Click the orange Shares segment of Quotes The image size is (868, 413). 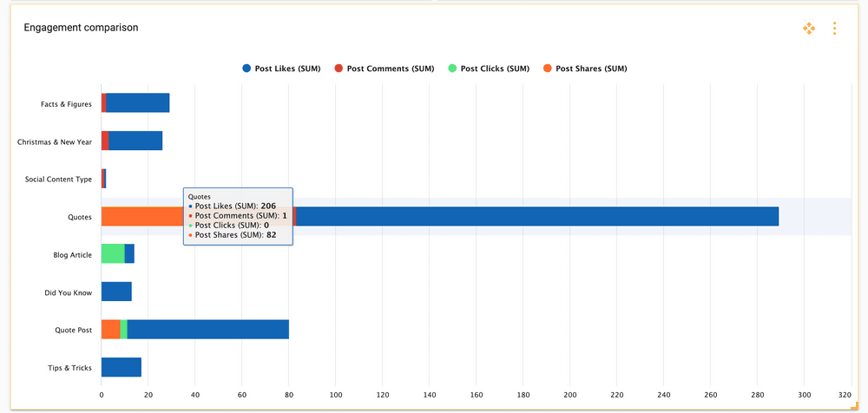[x=141, y=216]
